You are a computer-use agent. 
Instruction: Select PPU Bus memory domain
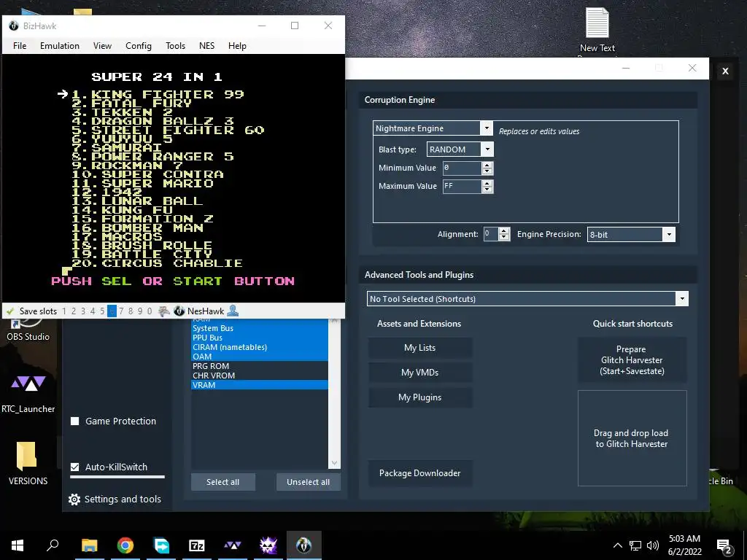260,338
